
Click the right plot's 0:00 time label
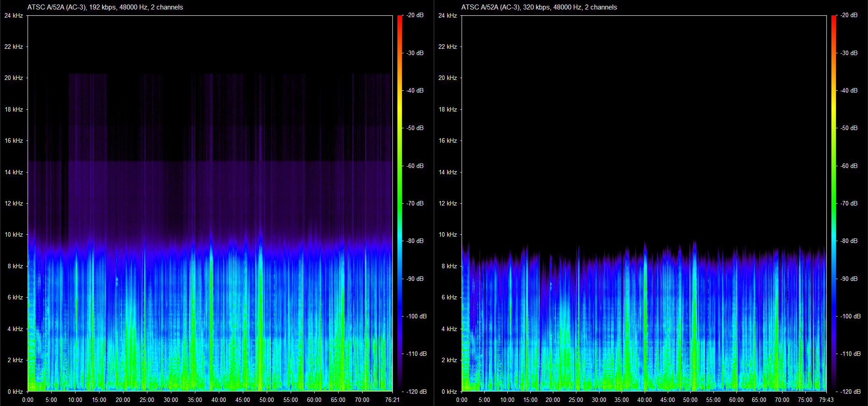click(462, 400)
